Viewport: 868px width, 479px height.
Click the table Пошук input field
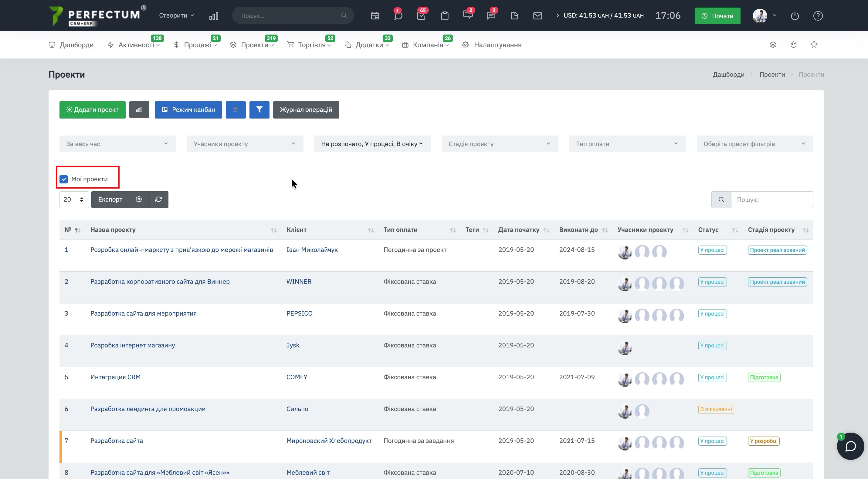[771, 199]
